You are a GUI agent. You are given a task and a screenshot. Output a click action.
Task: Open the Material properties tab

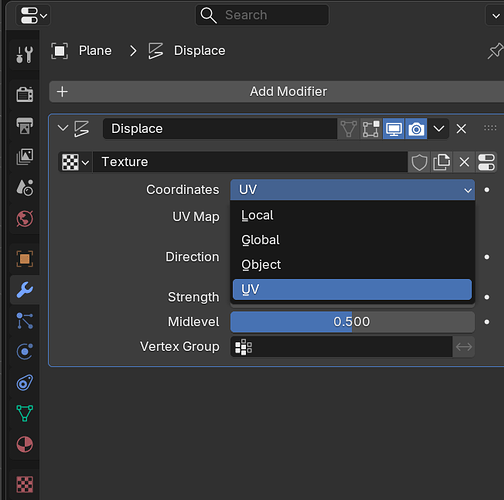pyautogui.click(x=25, y=444)
